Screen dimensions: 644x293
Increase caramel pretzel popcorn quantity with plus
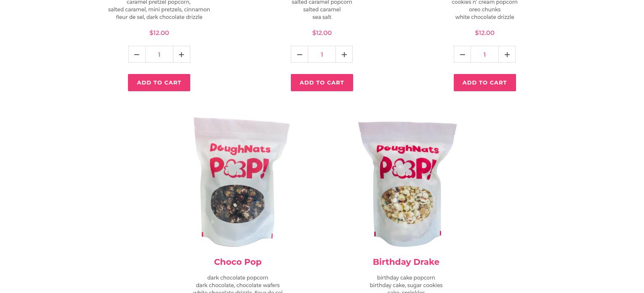(181, 54)
